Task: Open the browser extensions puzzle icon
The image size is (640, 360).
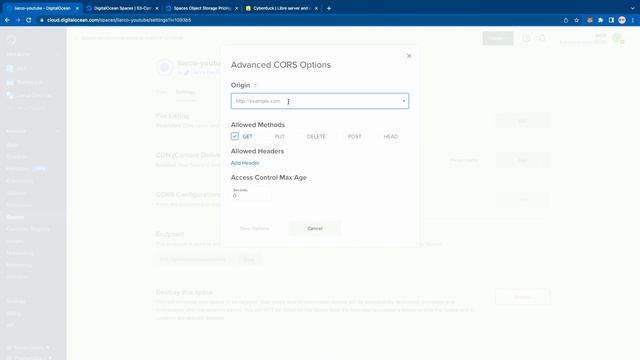Action: (x=600, y=20)
